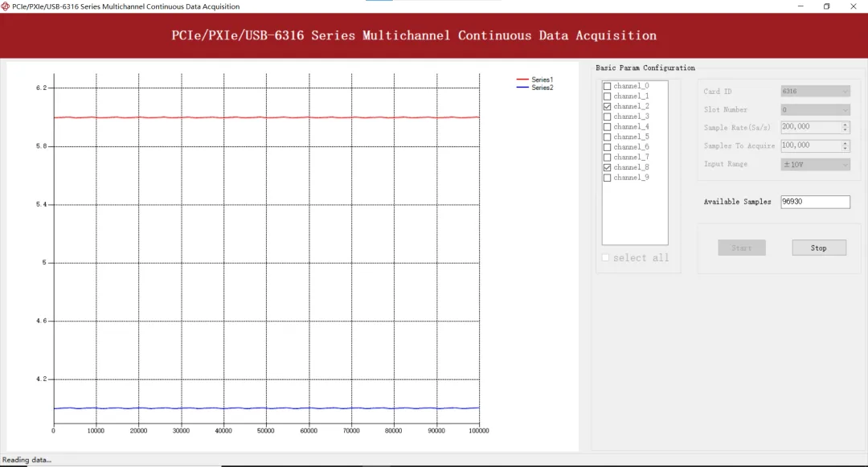Viewport: 868px width, 467px height.
Task: Increase Sample Rate with up arrow
Action: click(x=845, y=125)
